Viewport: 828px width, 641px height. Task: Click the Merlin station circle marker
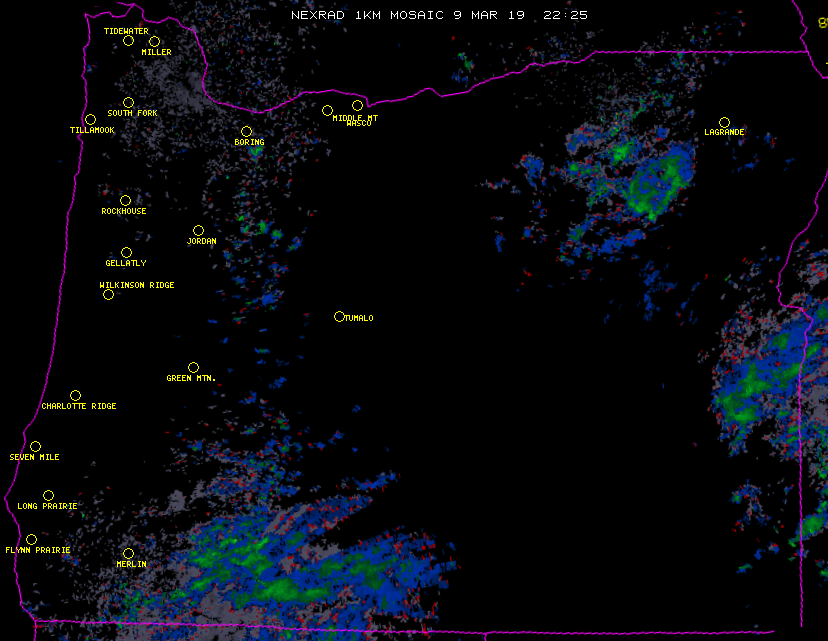pos(128,554)
